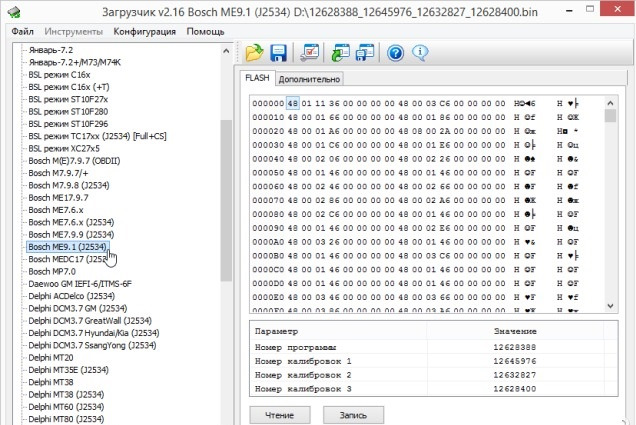Screen dimensions: 636x425
Task: Save file with the floppy disk icon
Action: [278, 53]
